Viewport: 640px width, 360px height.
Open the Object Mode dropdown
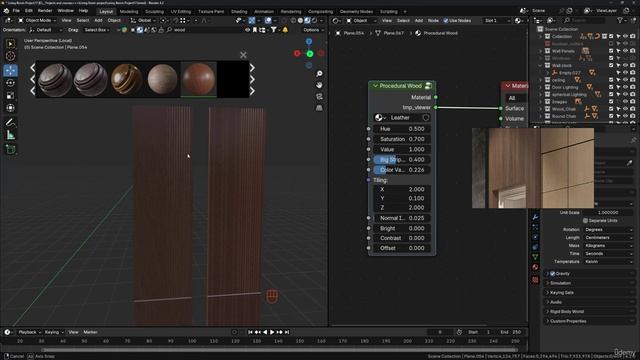[x=37, y=20]
